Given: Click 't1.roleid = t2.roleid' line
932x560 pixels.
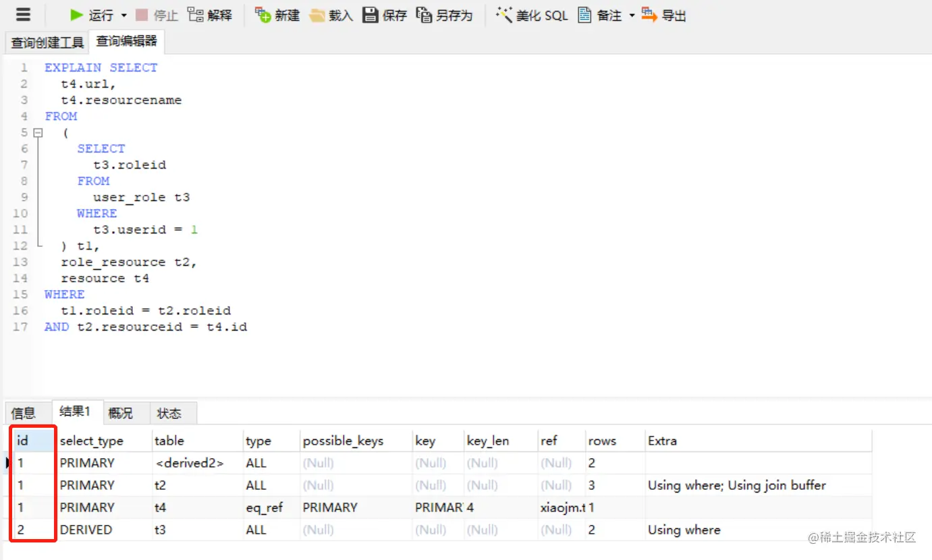Looking at the screenshot, I should click(x=146, y=310).
